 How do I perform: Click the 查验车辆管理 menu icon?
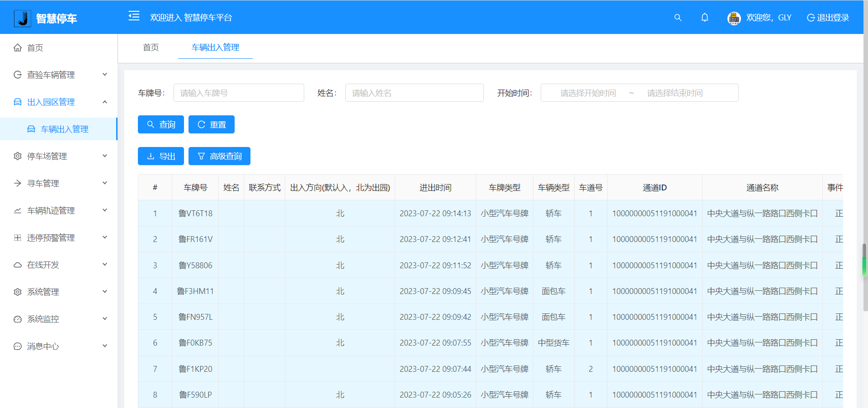(18, 75)
